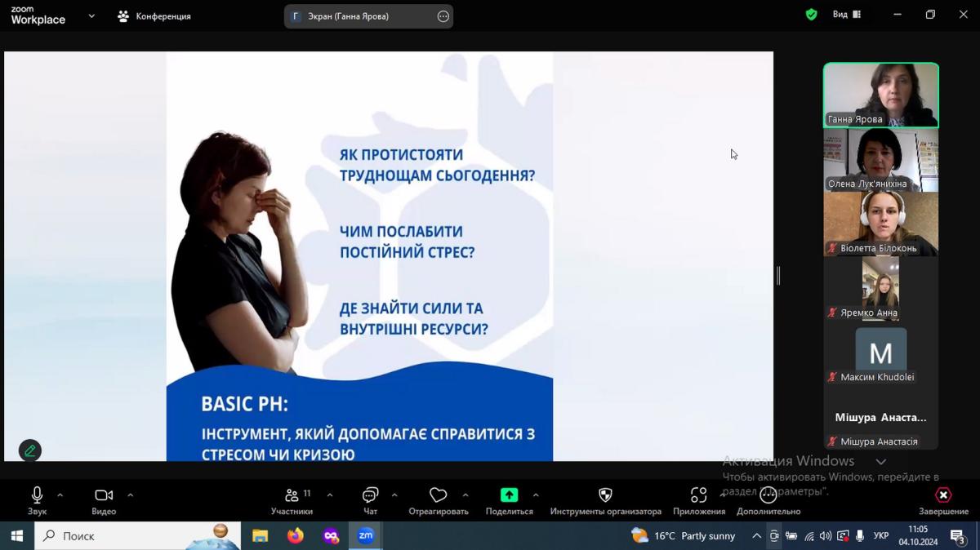Open the Чат panel
Image resolution: width=980 pixels, height=550 pixels.
coord(370,501)
